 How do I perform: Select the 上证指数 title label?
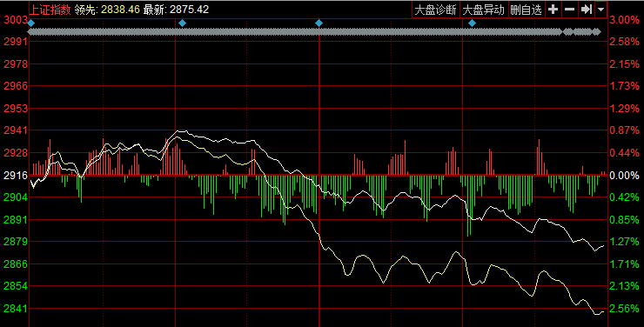50,10
